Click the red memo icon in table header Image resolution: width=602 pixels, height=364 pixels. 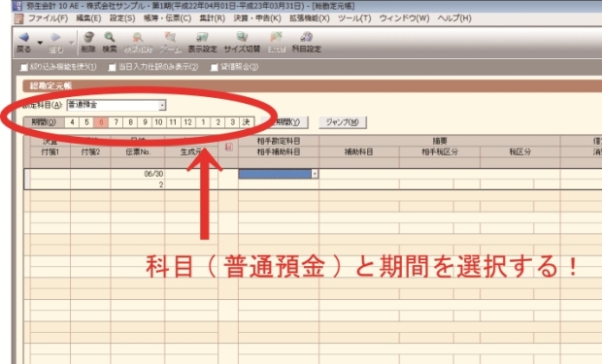pyautogui.click(x=228, y=147)
